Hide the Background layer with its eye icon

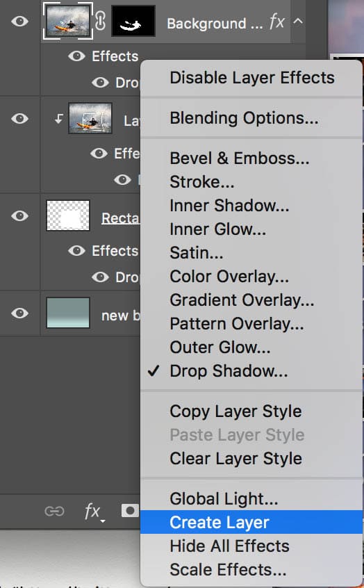(x=19, y=21)
